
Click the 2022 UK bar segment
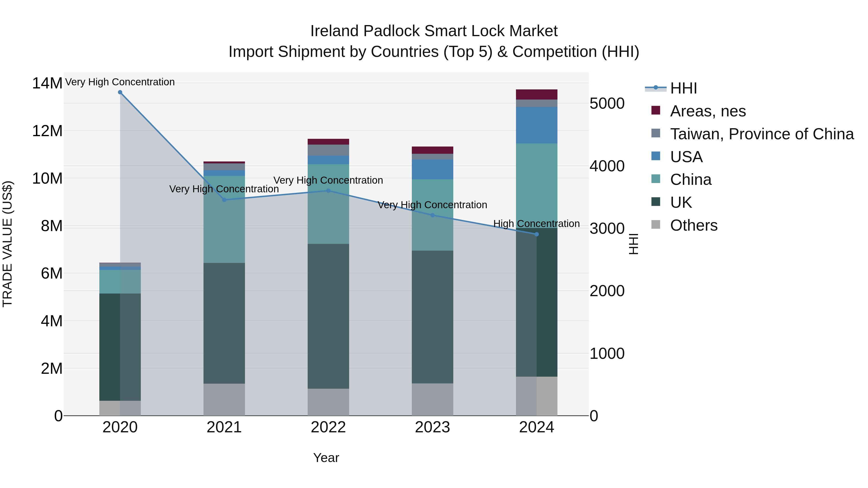tap(329, 316)
